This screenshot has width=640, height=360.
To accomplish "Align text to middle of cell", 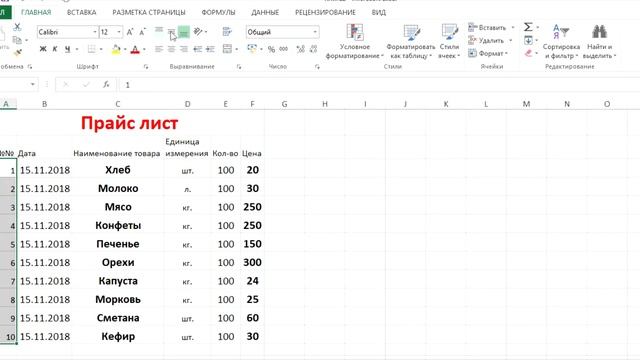I will pos(171,32).
